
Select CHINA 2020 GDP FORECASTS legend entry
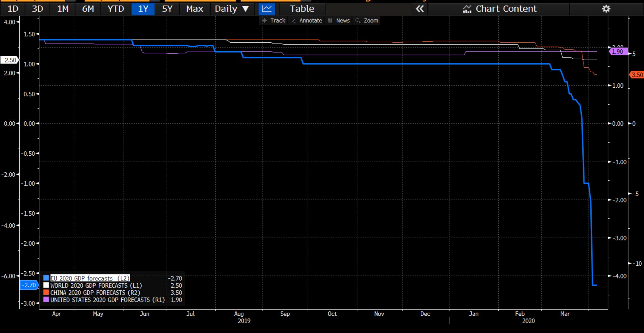click(x=95, y=292)
